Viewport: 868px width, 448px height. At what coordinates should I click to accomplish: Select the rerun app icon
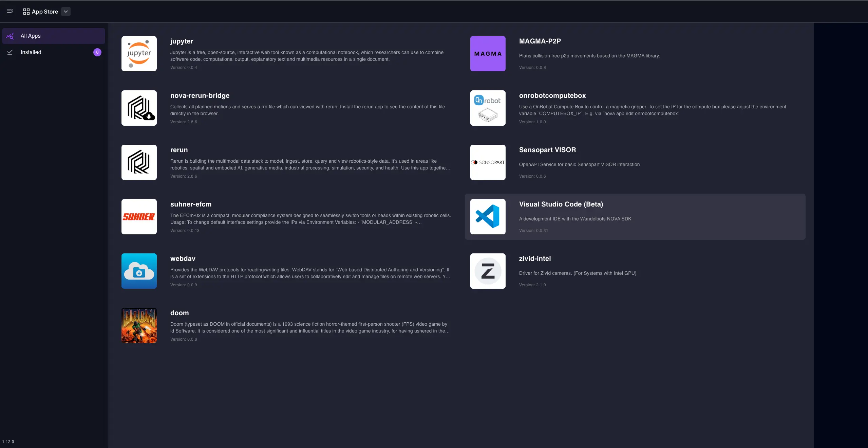tap(139, 162)
